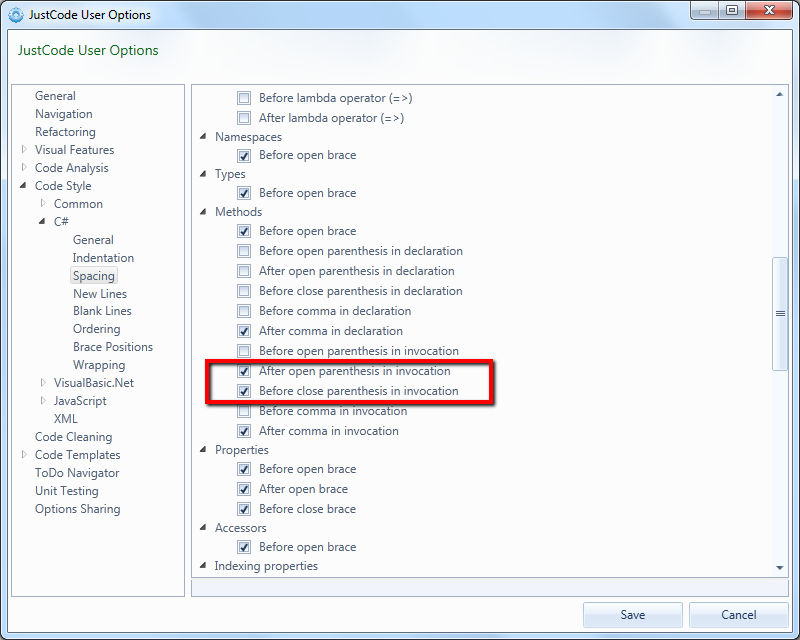Open Options Sharing settings

point(78,509)
